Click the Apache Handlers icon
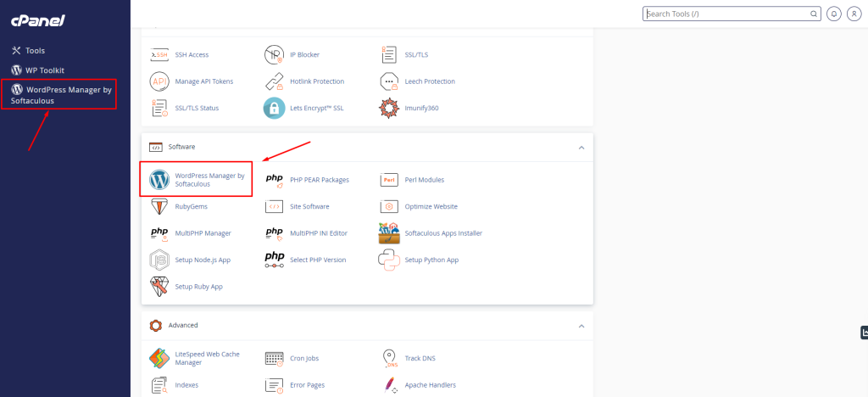 point(391,385)
